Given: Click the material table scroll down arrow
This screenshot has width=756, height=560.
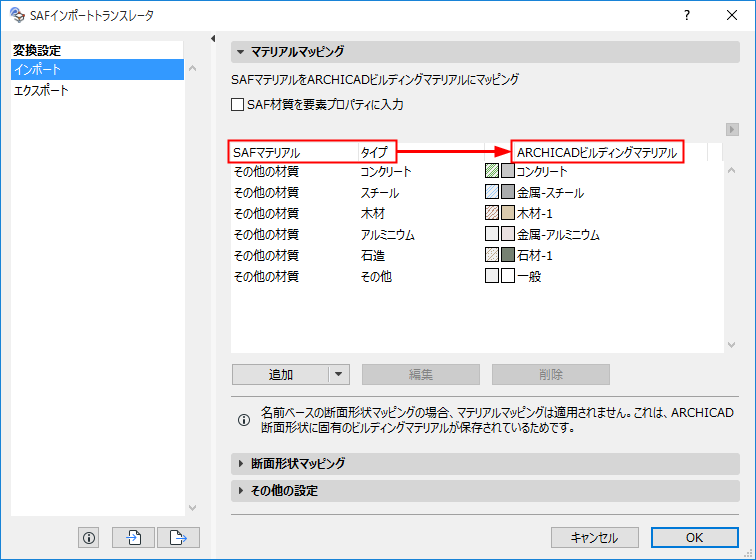Looking at the screenshot, I should 731,344.
